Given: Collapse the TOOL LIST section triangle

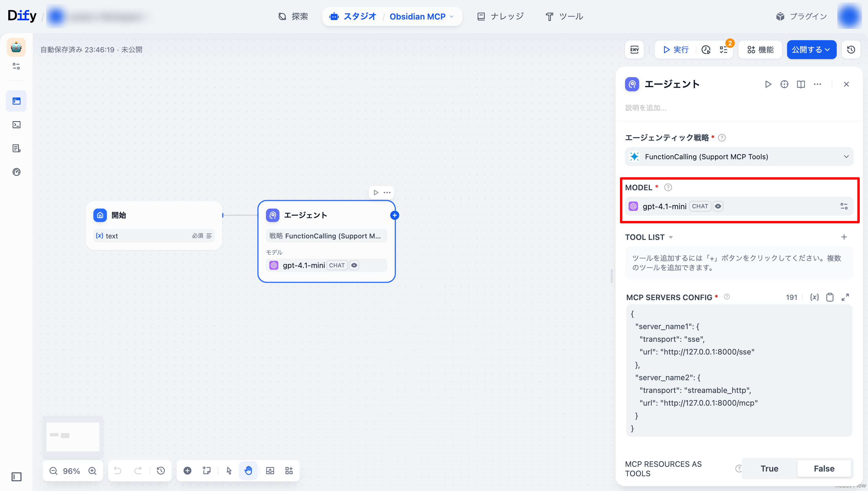Looking at the screenshot, I should pyautogui.click(x=670, y=237).
